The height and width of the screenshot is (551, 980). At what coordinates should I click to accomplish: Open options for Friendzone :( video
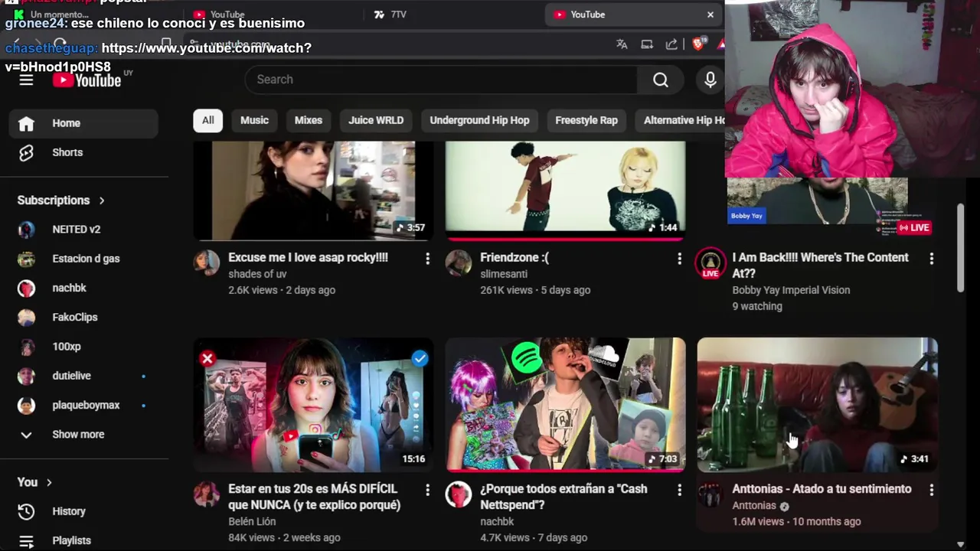point(679,259)
